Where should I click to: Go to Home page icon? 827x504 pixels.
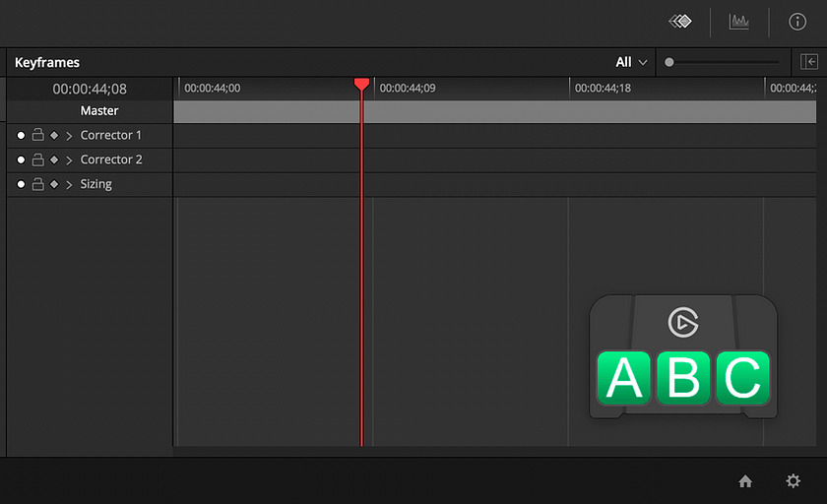point(745,480)
